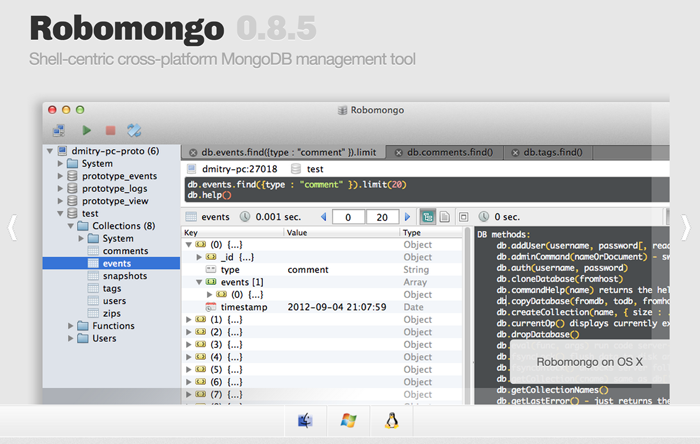
Task: Edit the limit value field showing 20
Action: click(382, 217)
